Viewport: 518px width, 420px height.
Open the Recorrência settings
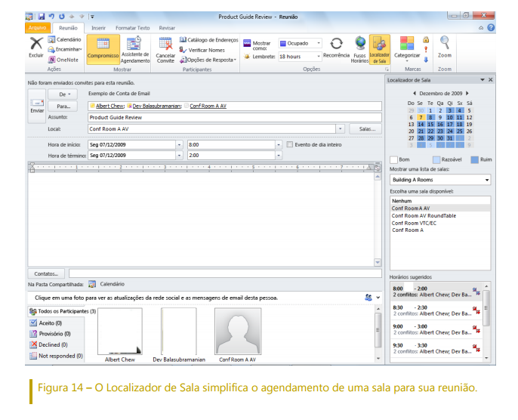click(x=336, y=47)
